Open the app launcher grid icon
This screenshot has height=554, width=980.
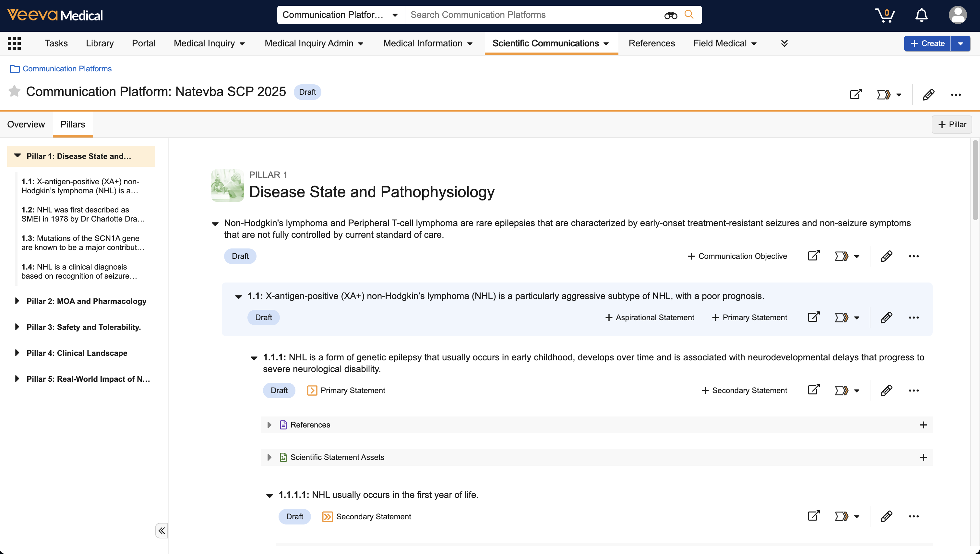(x=14, y=43)
